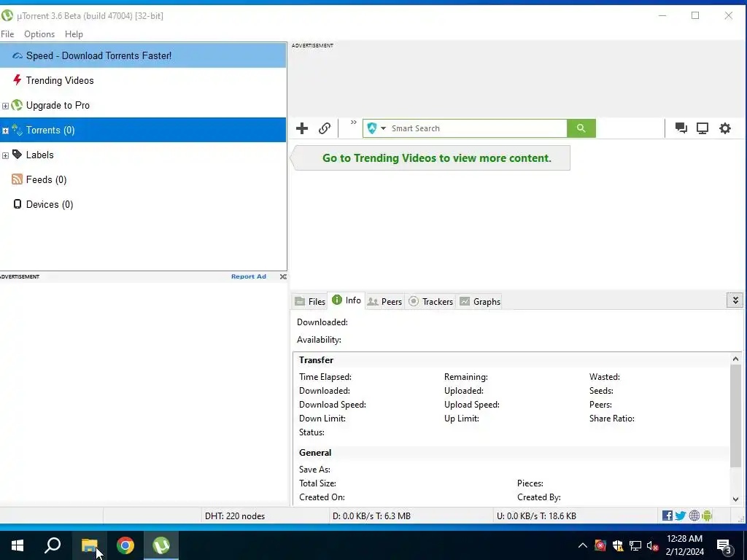Click the Smart Search input field

(478, 128)
